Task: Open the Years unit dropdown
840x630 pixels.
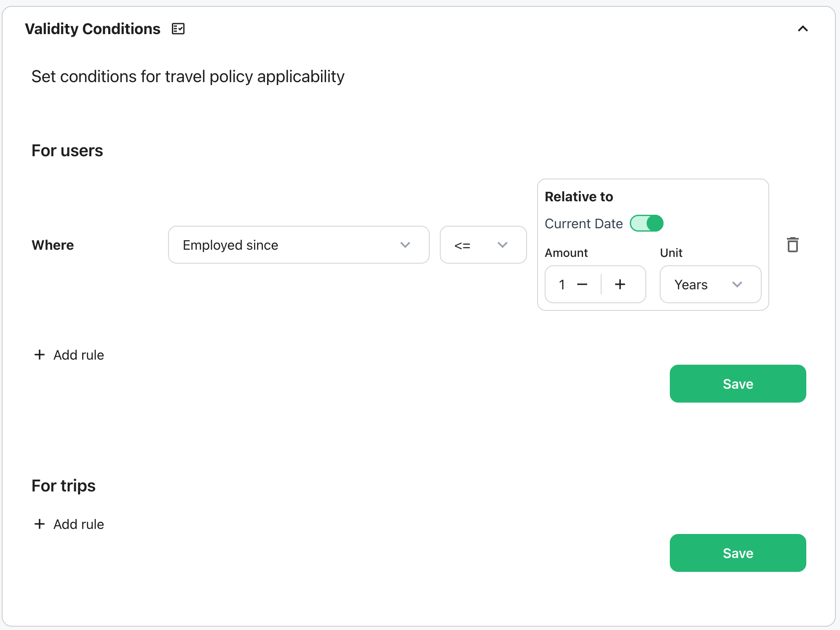Action: click(710, 285)
